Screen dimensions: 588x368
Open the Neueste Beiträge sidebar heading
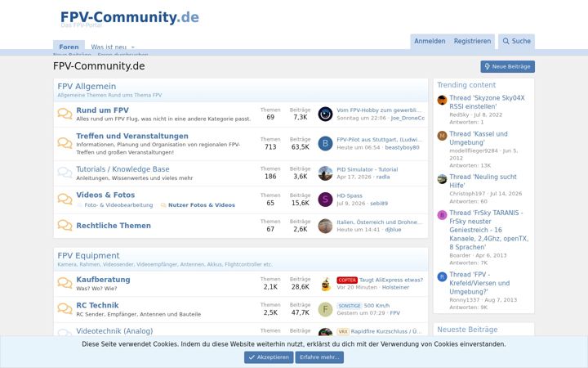467,330
